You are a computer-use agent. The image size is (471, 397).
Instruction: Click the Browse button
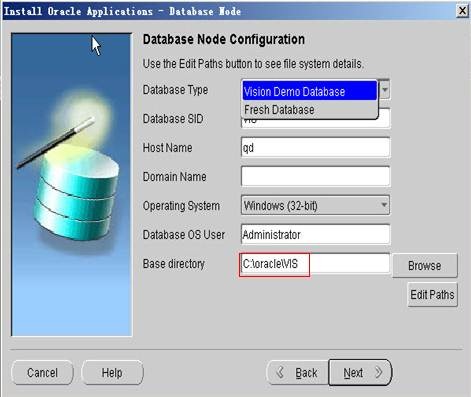tap(425, 265)
